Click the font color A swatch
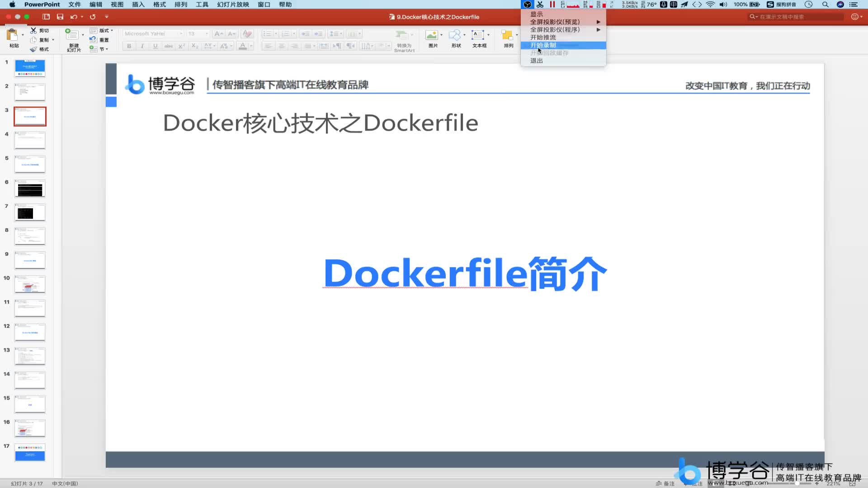868x488 pixels. point(243,46)
